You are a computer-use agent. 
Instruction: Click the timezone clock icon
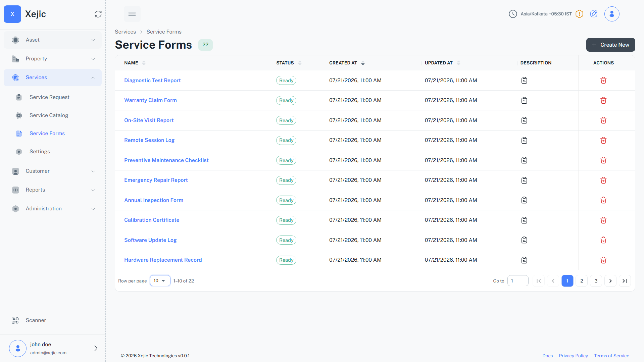(513, 14)
